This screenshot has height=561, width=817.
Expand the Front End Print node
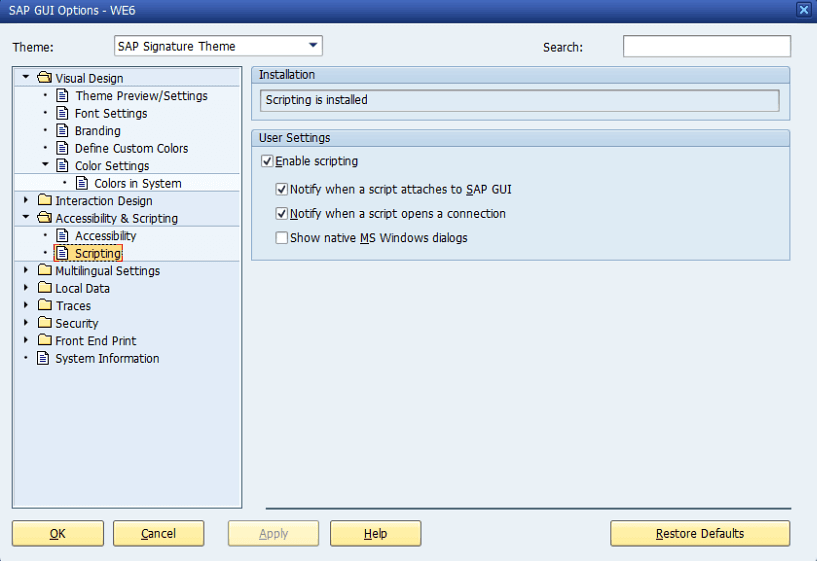tap(26, 340)
